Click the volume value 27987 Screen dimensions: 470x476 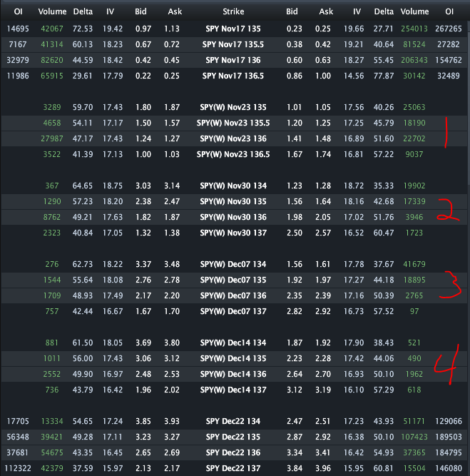click(x=52, y=138)
